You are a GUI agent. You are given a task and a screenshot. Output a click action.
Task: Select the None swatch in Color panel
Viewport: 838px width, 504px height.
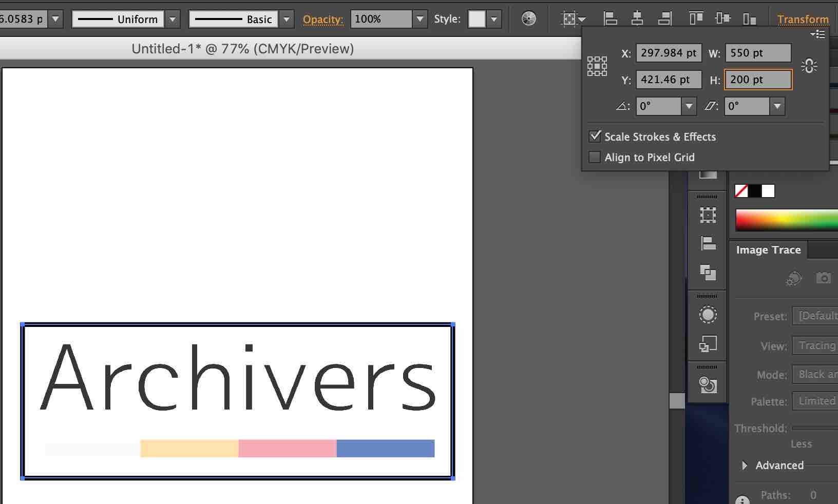[x=741, y=191]
